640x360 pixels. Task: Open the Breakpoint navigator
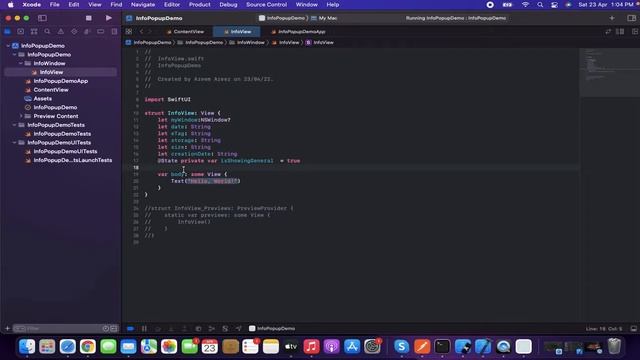click(x=100, y=31)
